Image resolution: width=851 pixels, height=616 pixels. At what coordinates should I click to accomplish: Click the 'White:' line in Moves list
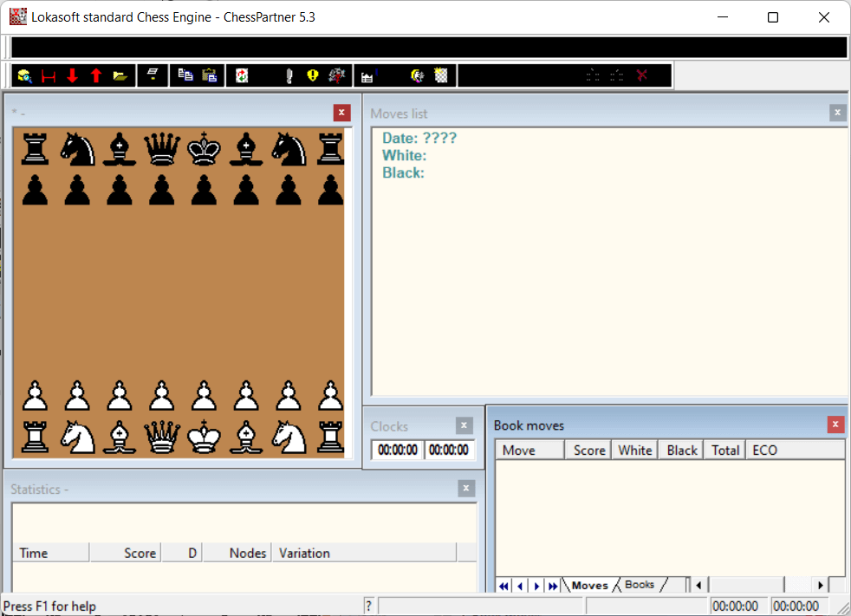coord(405,155)
